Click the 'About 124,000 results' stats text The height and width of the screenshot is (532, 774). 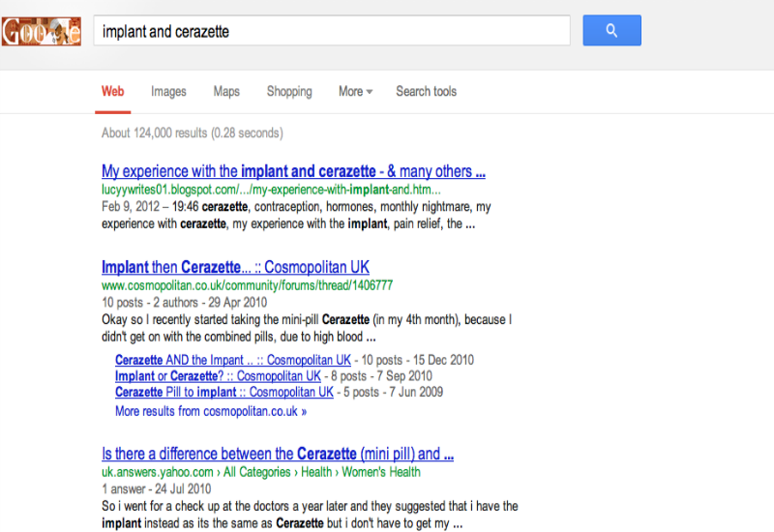(193, 133)
